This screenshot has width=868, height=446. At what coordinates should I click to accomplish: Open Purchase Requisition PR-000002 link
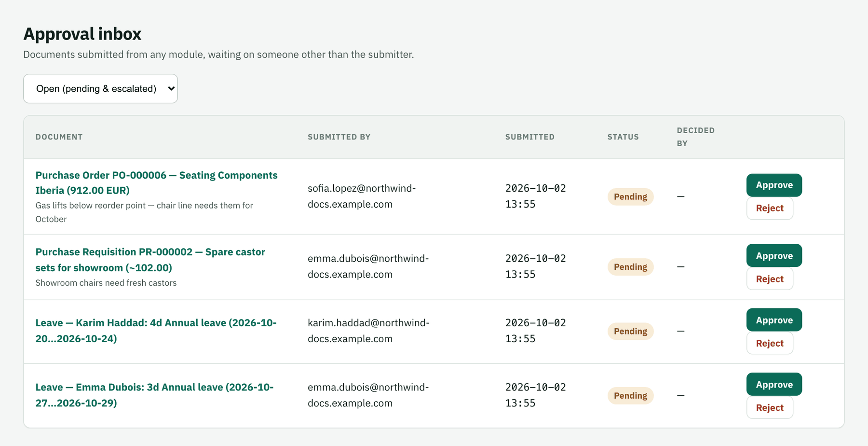150,260
